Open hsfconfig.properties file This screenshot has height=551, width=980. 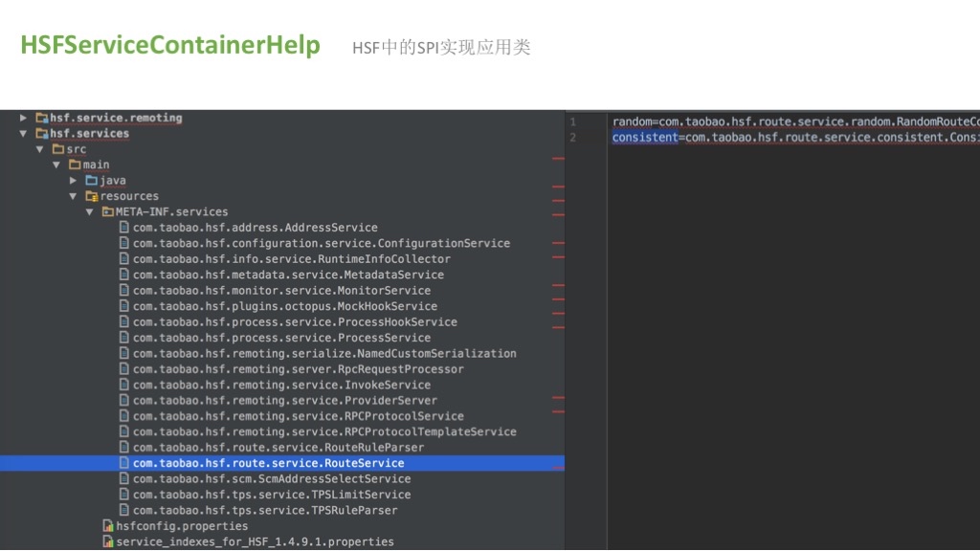[182, 526]
